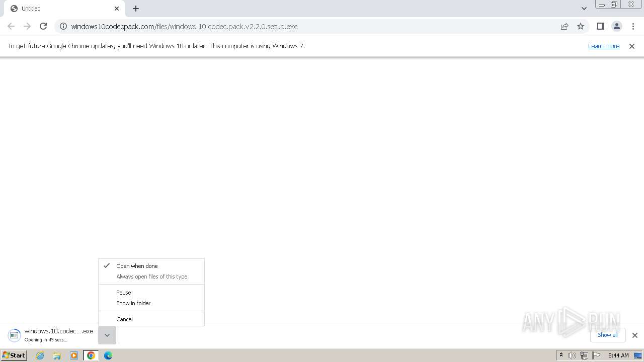Launch Microsoft Edge from taskbar

click(108, 355)
